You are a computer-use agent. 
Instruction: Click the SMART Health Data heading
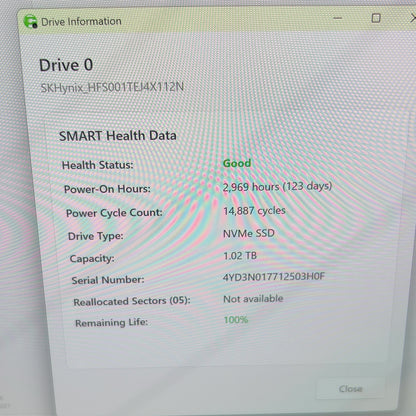118,136
